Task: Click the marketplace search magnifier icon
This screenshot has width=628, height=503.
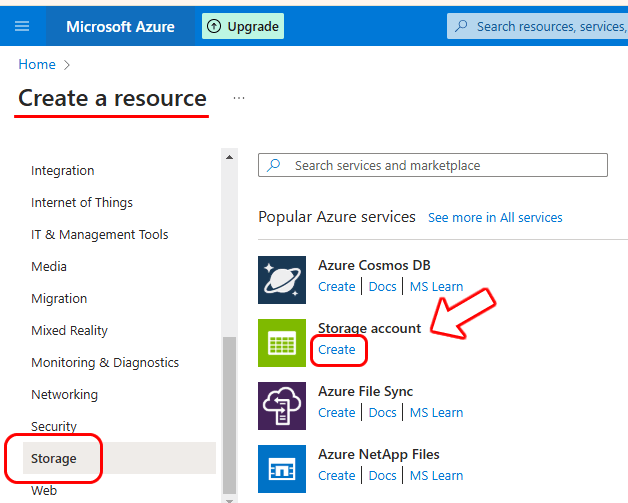Action: point(274,165)
